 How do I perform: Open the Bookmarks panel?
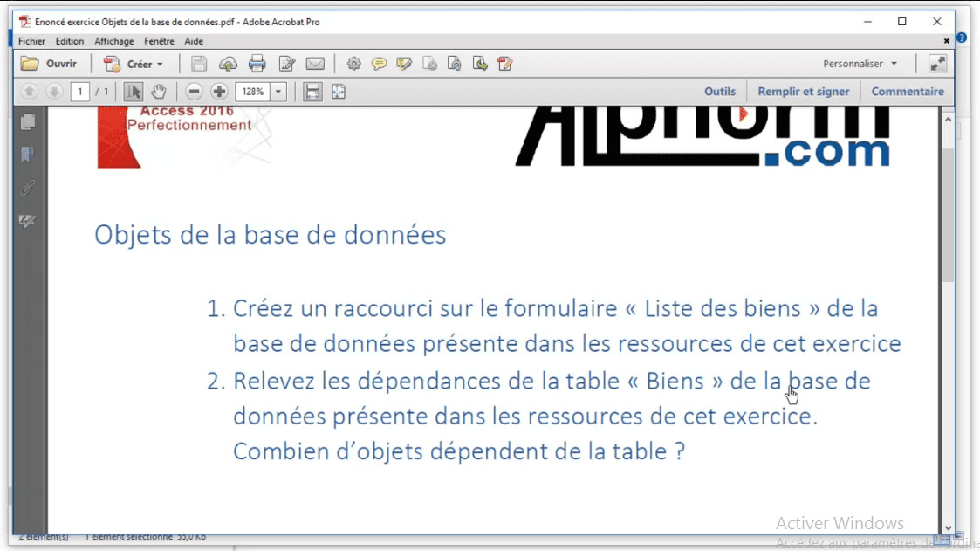pyautogui.click(x=27, y=155)
